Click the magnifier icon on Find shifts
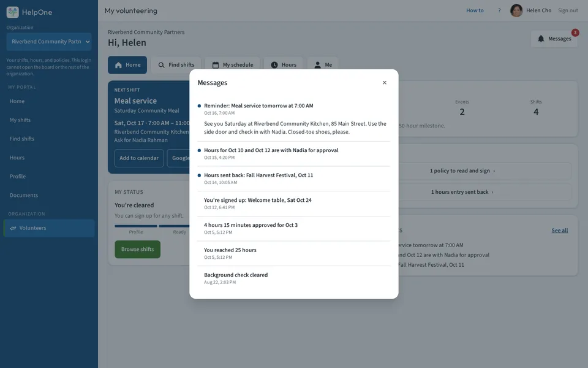588x368 pixels. [161, 65]
